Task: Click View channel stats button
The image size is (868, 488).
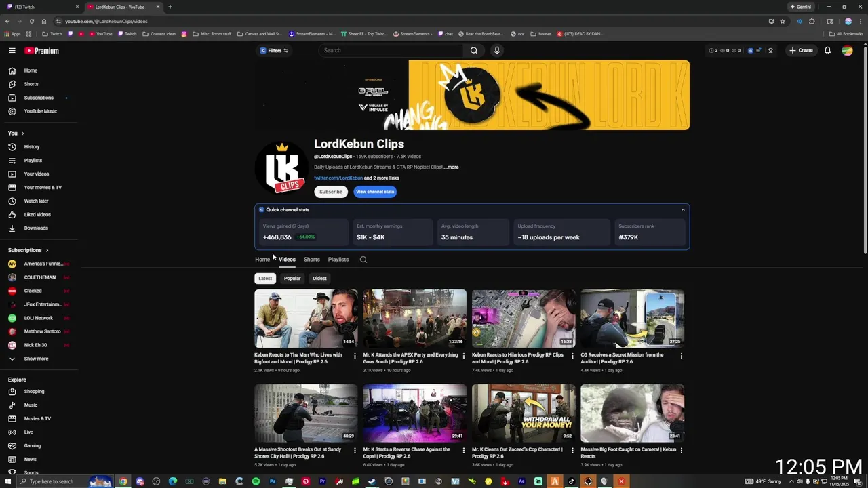Action: coord(375,192)
